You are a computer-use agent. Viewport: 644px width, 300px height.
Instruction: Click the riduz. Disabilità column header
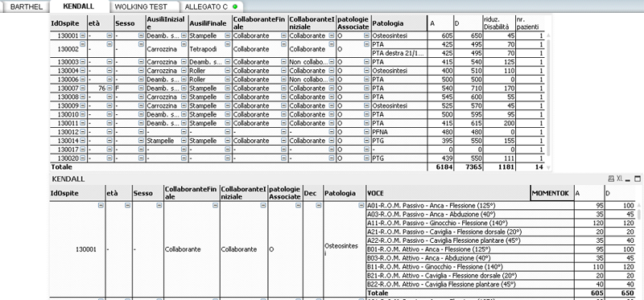coord(499,23)
